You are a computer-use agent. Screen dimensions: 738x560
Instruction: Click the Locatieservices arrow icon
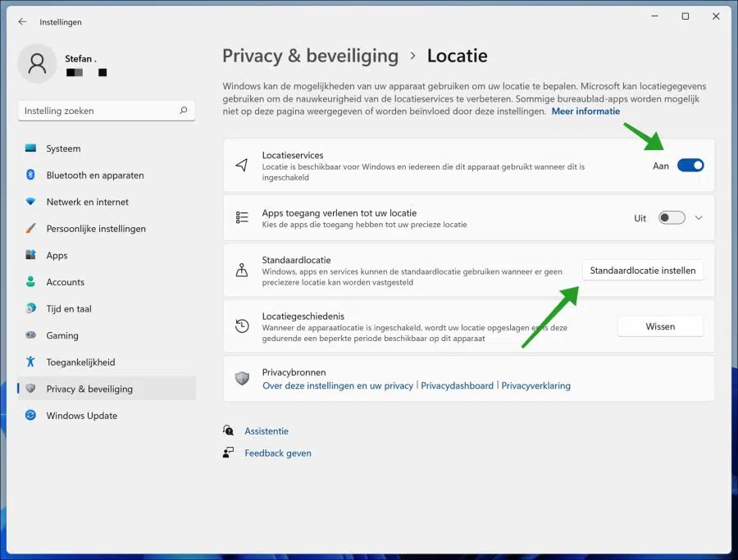(x=241, y=165)
